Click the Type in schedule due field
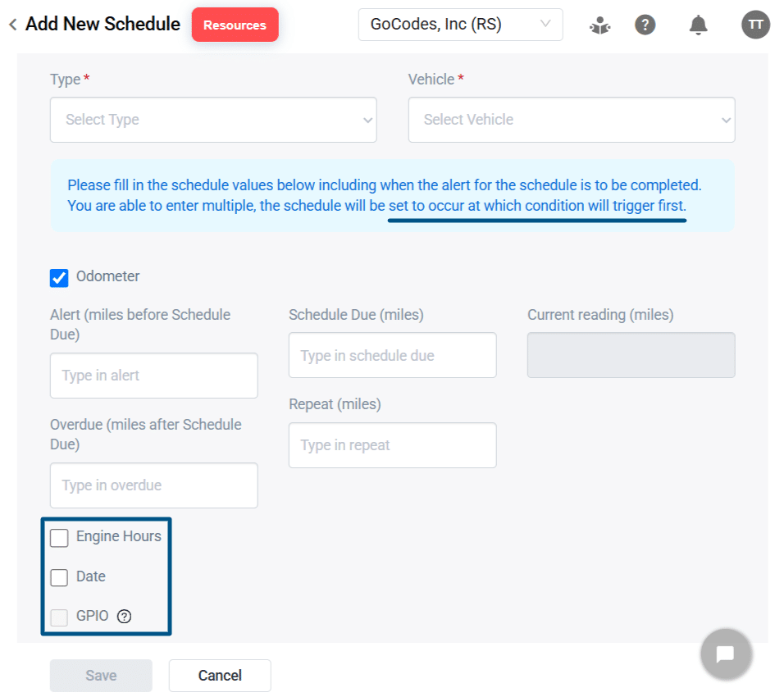Image resolution: width=784 pixels, height=697 pixels. pyautogui.click(x=392, y=355)
